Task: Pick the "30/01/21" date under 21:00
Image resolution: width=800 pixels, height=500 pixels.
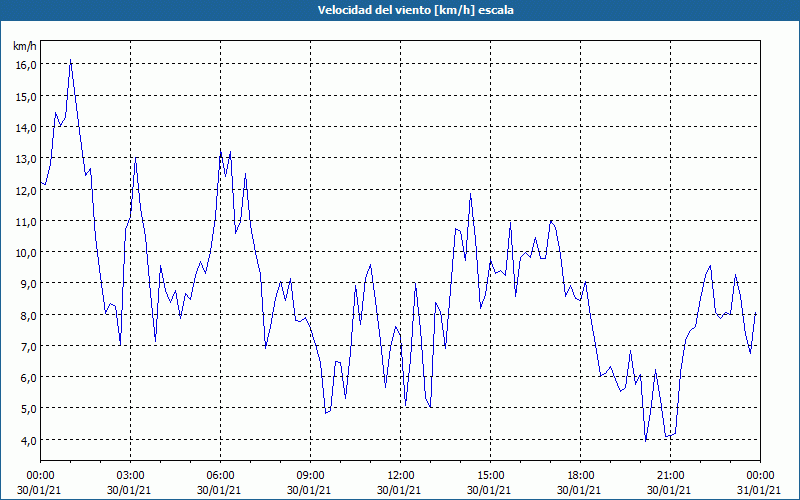Action: [x=669, y=490]
